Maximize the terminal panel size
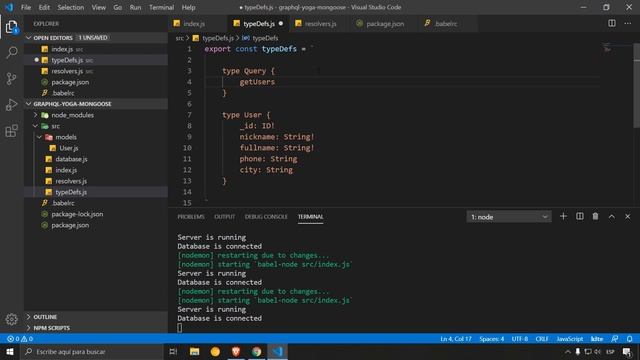This screenshot has height=360, width=640. click(x=611, y=216)
